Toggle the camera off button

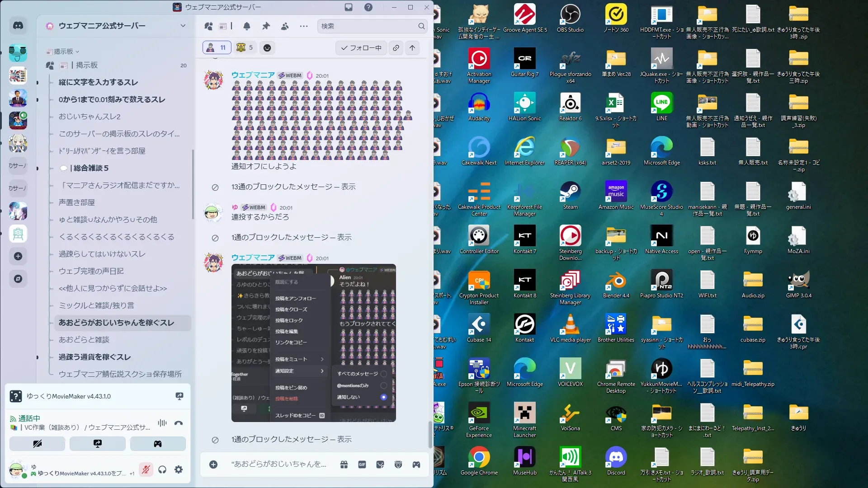click(38, 444)
